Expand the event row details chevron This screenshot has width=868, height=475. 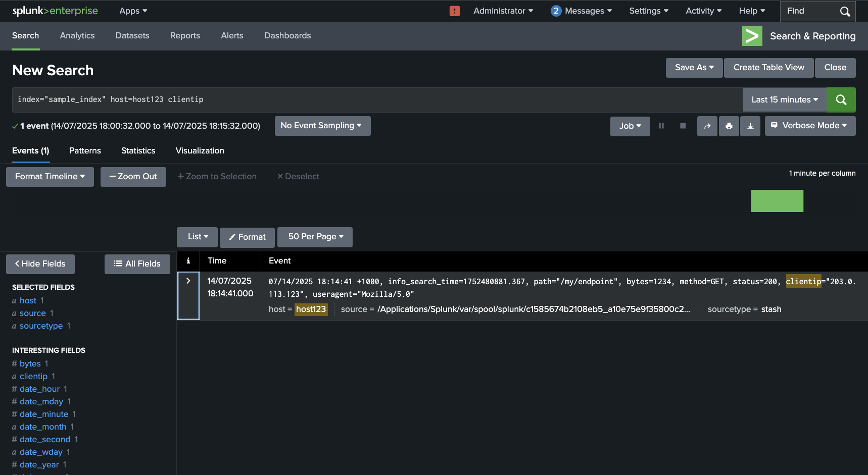click(x=188, y=281)
